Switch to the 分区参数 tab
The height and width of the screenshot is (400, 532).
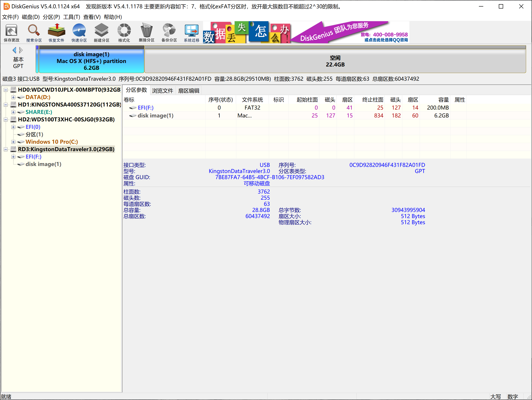136,90
